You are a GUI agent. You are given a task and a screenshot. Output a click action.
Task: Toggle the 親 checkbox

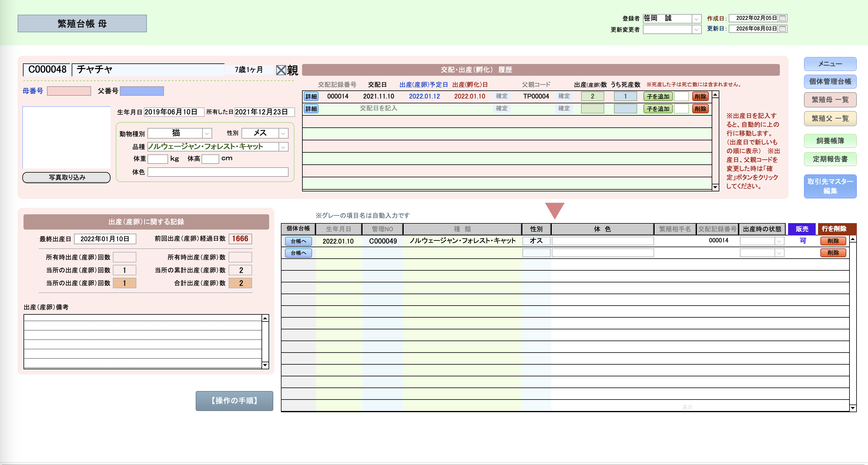click(281, 70)
